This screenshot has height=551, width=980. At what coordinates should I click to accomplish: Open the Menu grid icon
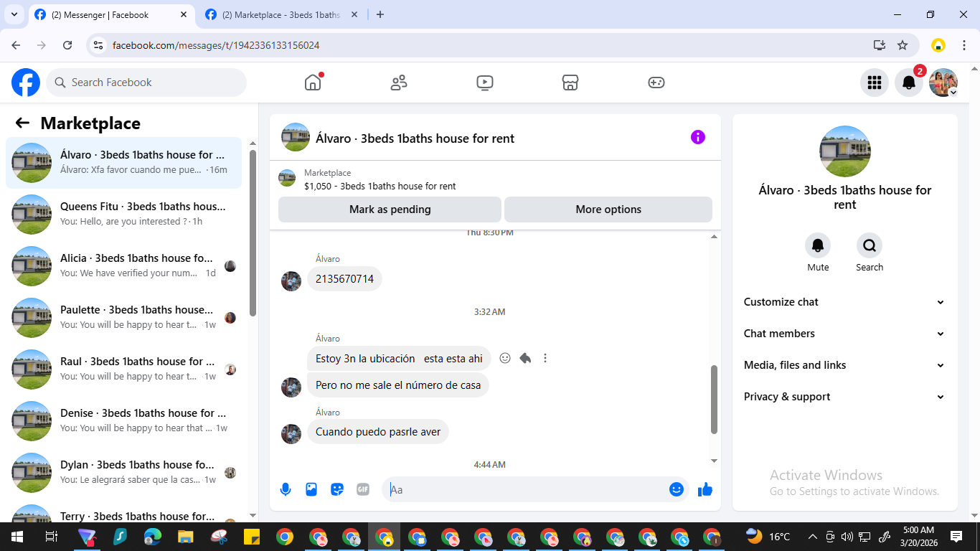874,83
